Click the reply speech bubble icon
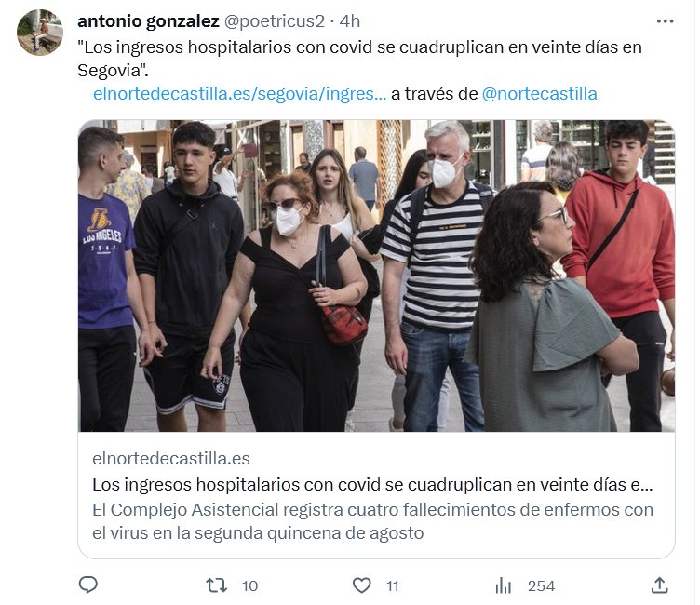 (87, 585)
